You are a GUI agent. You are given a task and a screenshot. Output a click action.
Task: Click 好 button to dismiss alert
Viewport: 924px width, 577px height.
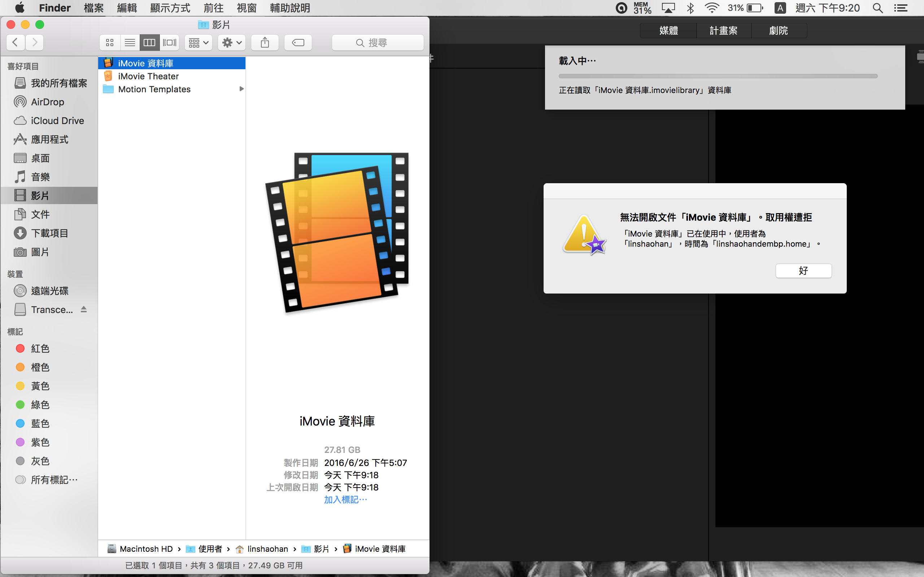pyautogui.click(x=803, y=270)
